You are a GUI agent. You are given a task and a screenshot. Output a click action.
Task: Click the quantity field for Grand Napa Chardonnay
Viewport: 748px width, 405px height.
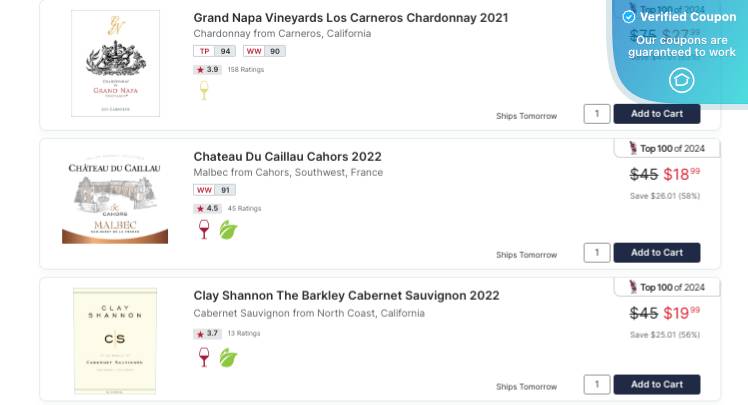597,114
